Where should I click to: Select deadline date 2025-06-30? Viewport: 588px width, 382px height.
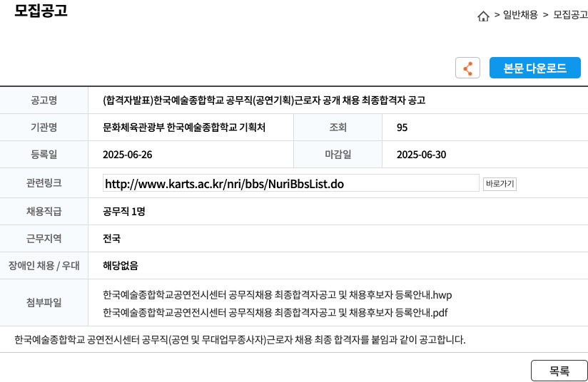click(422, 155)
